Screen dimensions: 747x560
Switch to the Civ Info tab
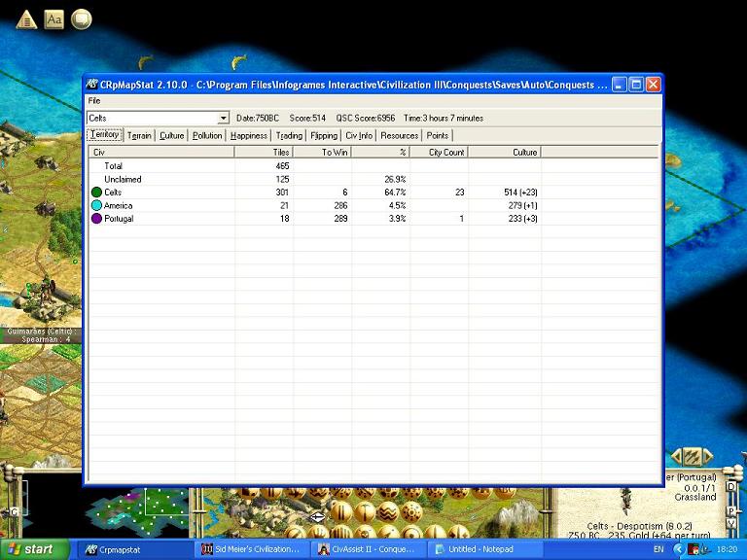click(x=359, y=136)
